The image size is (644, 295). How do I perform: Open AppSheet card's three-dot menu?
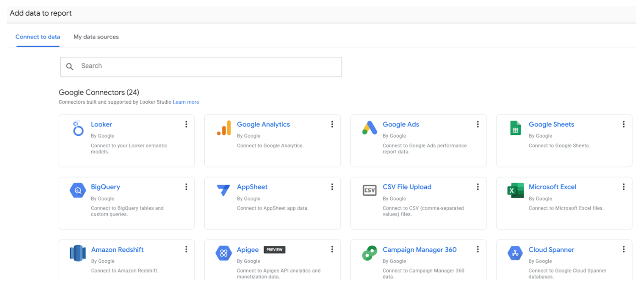coord(332,187)
